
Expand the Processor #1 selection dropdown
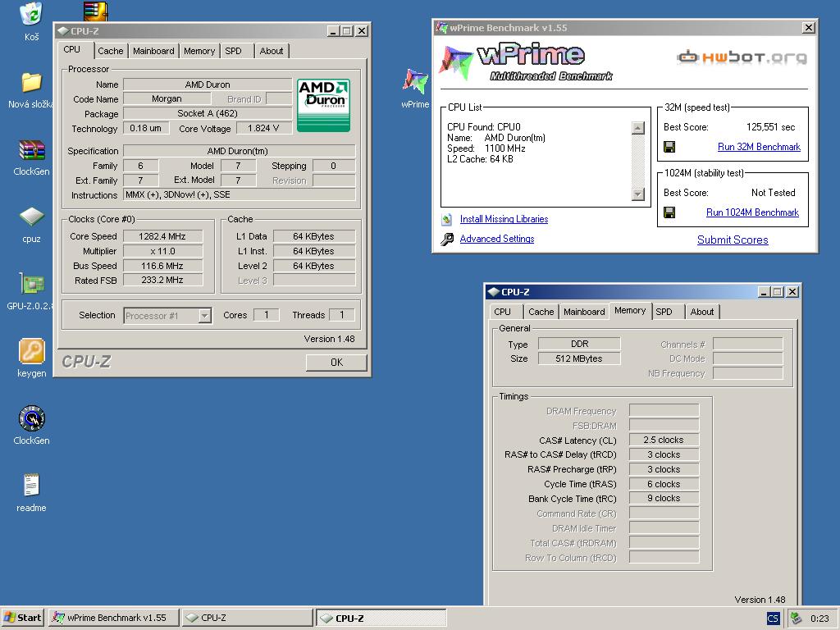click(x=204, y=316)
